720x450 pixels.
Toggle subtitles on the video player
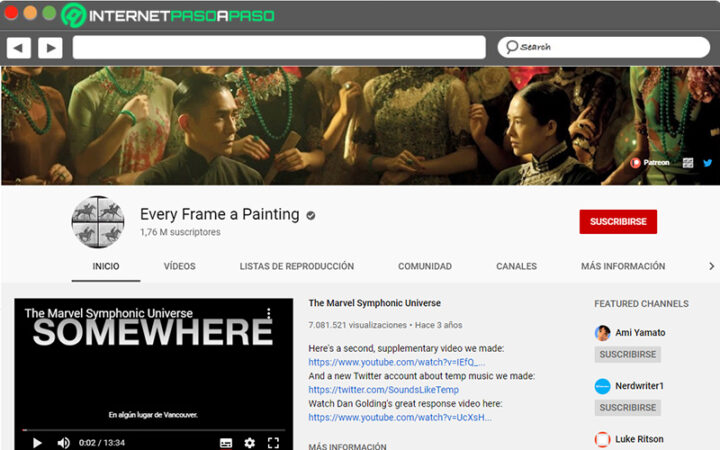click(x=226, y=442)
